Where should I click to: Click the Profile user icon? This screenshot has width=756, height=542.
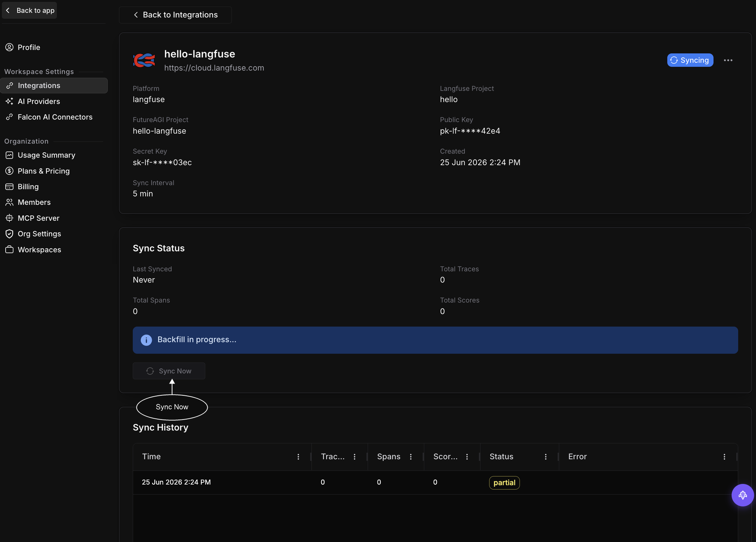(x=9, y=47)
